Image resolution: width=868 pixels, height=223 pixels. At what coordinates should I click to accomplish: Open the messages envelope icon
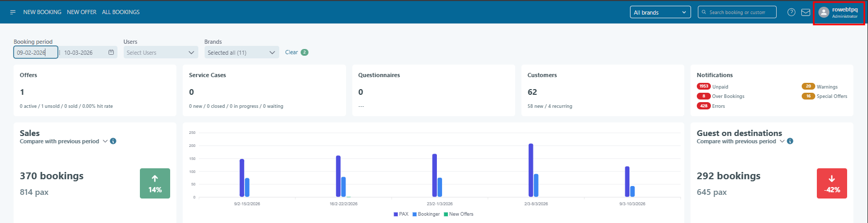[x=806, y=12]
